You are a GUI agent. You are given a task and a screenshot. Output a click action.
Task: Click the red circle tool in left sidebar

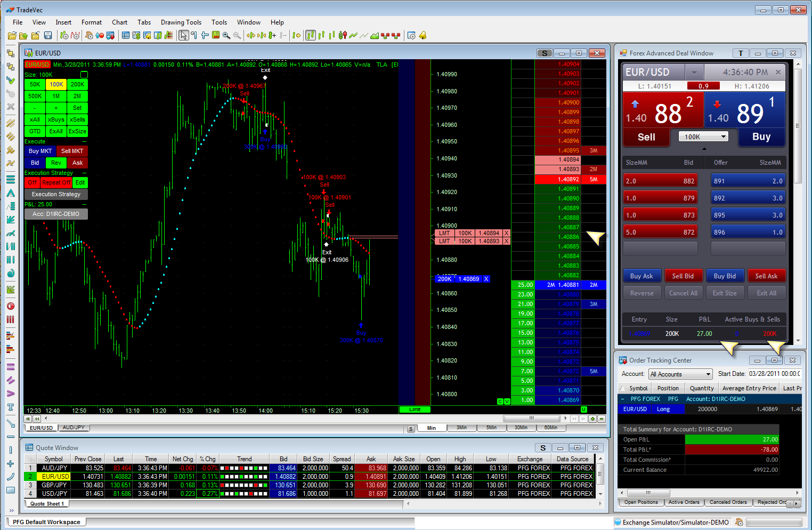click(11, 306)
